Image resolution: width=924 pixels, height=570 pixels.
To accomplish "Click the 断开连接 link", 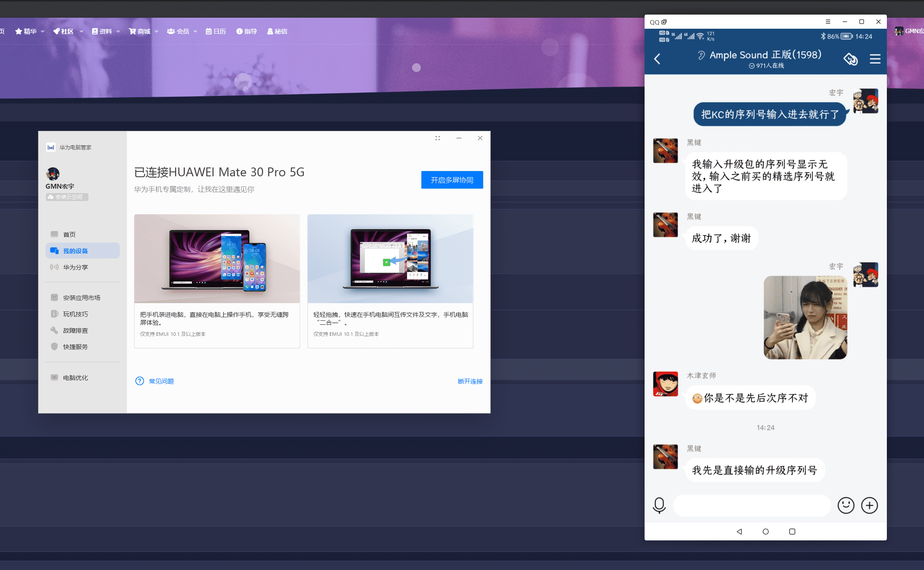I will [x=470, y=381].
